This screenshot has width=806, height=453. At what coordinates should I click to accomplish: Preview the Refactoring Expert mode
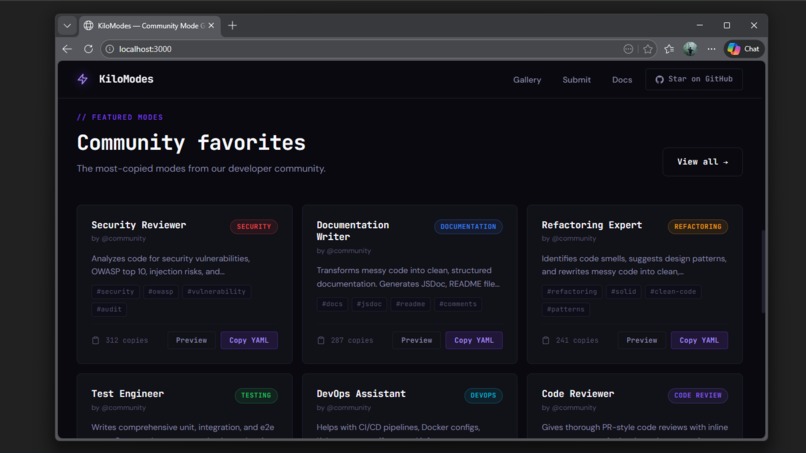[x=642, y=340]
